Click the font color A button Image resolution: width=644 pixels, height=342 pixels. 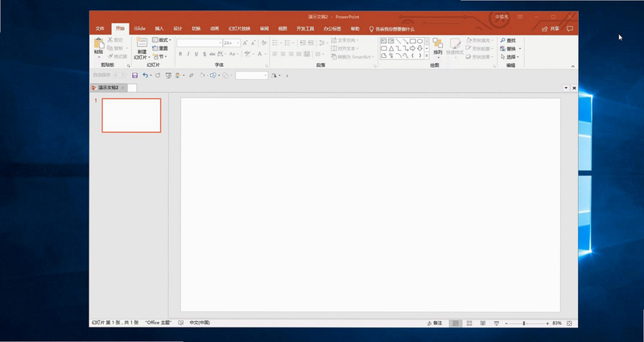pyautogui.click(x=259, y=54)
